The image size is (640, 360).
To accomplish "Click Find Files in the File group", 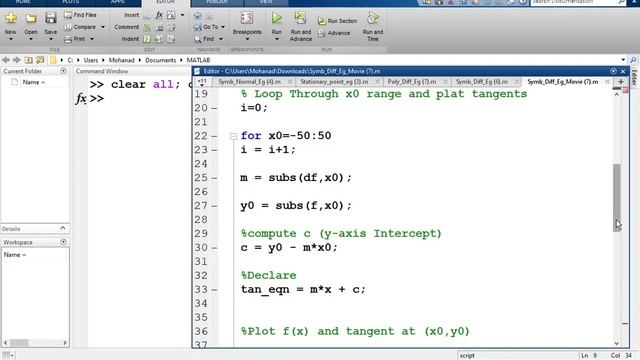I will [x=80, y=15].
